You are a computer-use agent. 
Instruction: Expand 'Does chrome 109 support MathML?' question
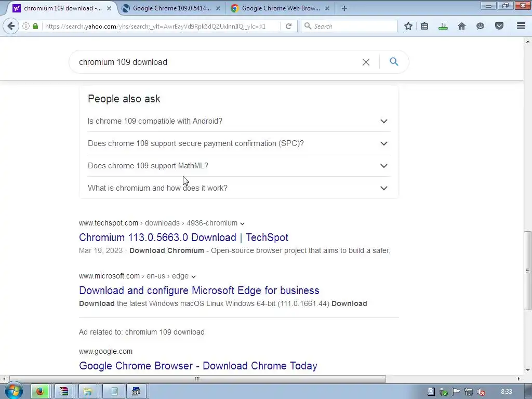coord(239,166)
